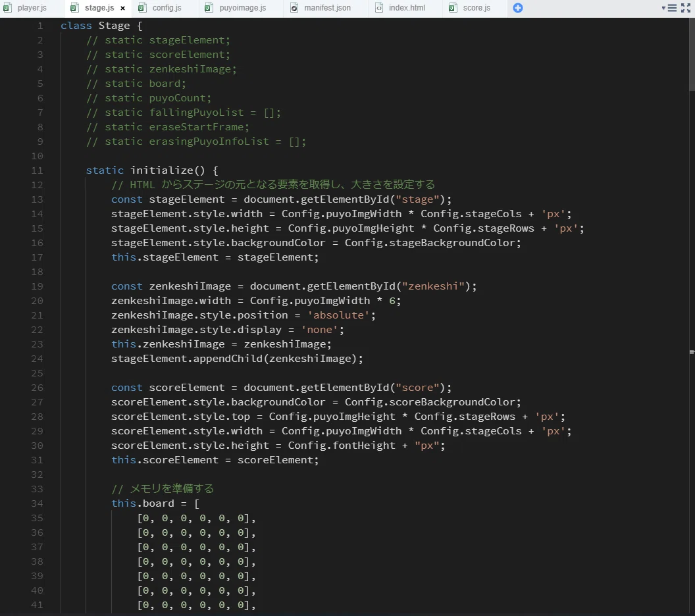The width and height of the screenshot is (695, 616).
Task: Click line number 26 in the gutter
Action: pyautogui.click(x=38, y=388)
